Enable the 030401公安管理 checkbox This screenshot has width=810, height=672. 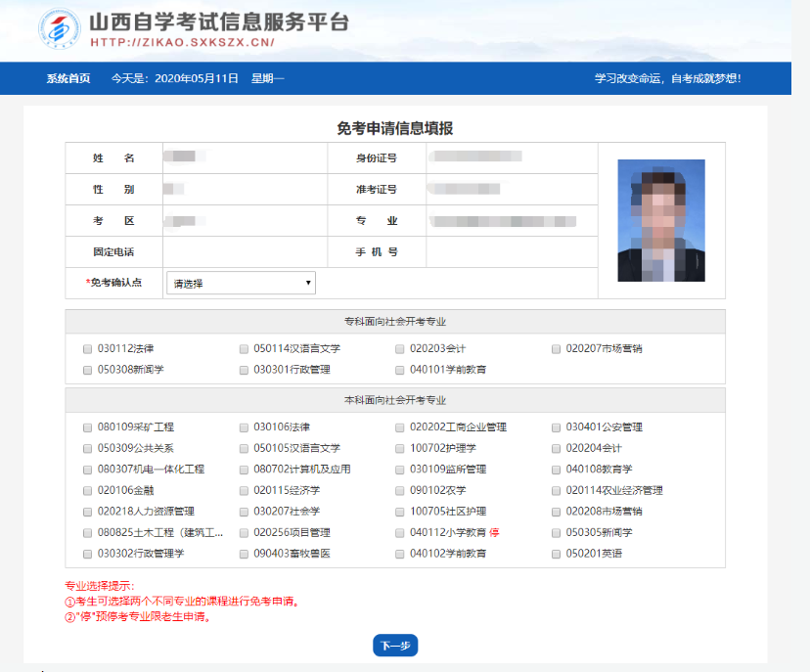tap(556, 427)
